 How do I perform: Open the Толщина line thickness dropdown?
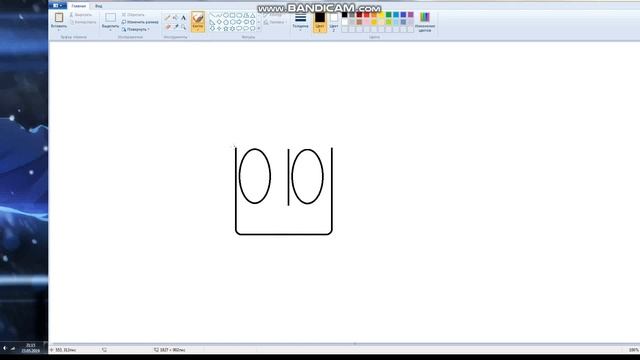click(x=300, y=21)
